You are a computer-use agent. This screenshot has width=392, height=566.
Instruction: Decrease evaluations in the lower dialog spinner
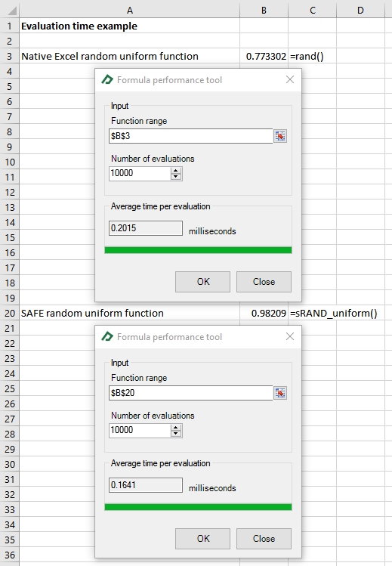point(176,434)
